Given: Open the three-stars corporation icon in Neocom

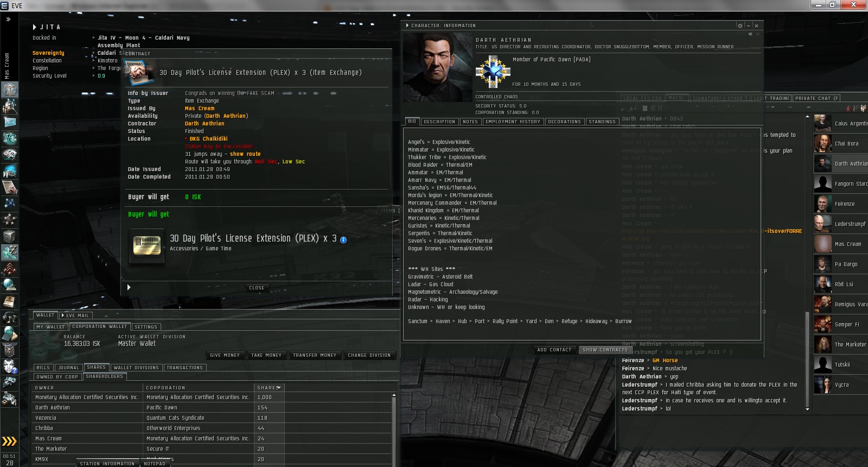Looking at the screenshot, I should click(10, 220).
